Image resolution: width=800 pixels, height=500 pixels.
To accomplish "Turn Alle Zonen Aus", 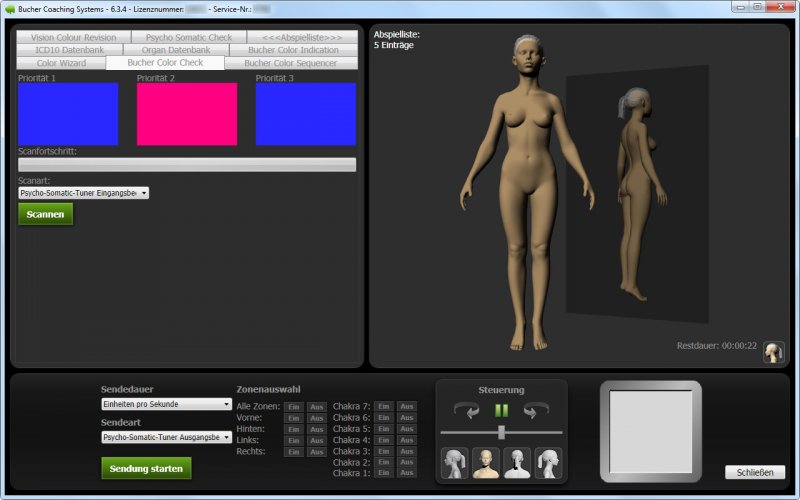I will pos(316,407).
